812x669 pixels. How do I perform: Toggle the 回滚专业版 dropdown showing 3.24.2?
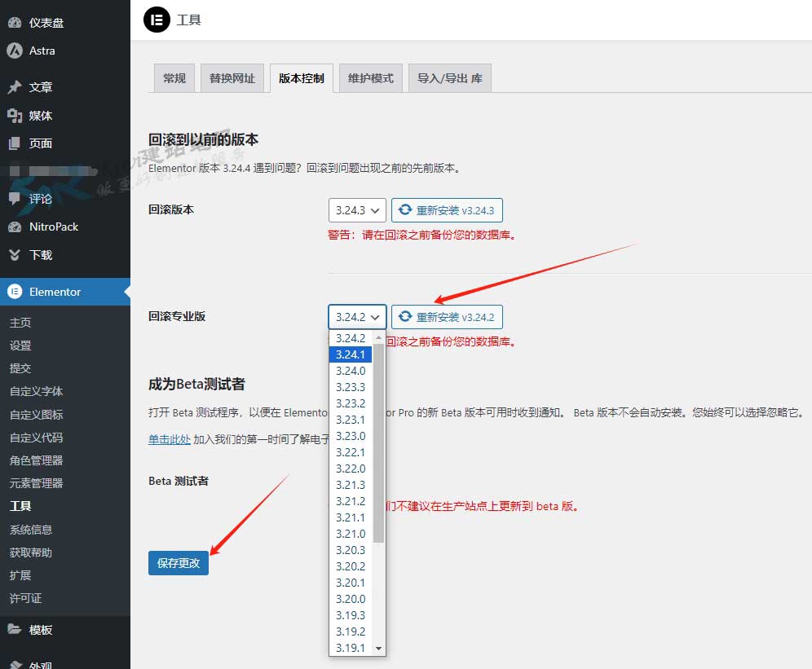[x=357, y=317]
